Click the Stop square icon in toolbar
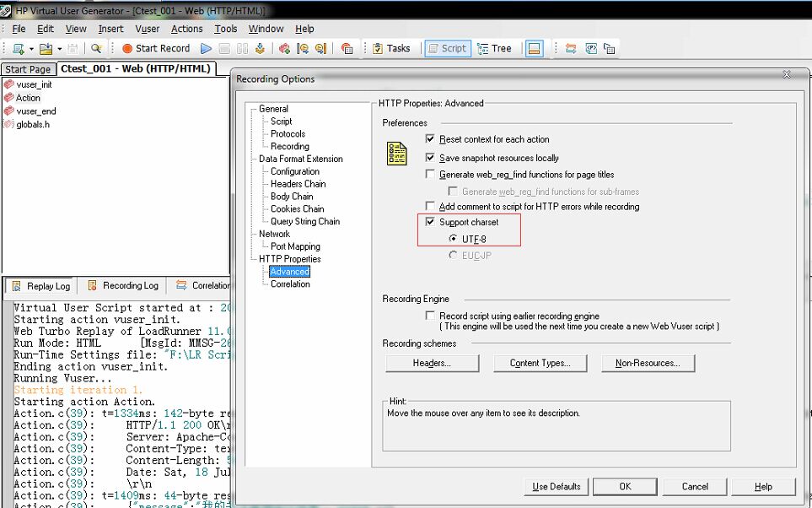 (224, 49)
